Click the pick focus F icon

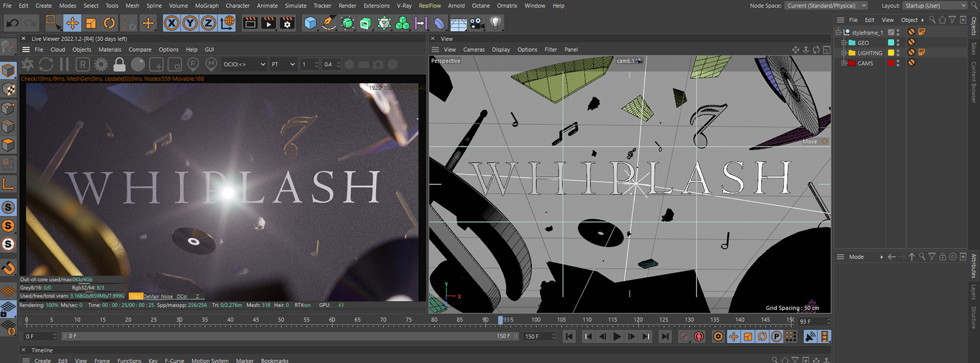193,65
